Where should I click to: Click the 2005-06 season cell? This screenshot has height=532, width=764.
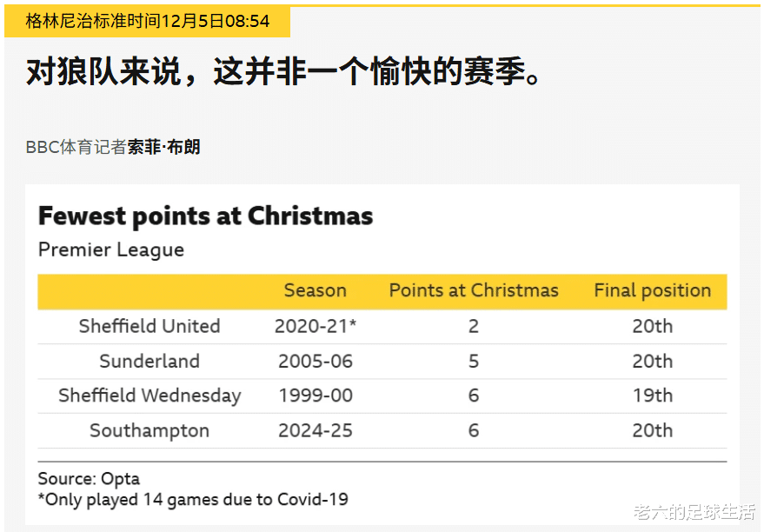[316, 361]
